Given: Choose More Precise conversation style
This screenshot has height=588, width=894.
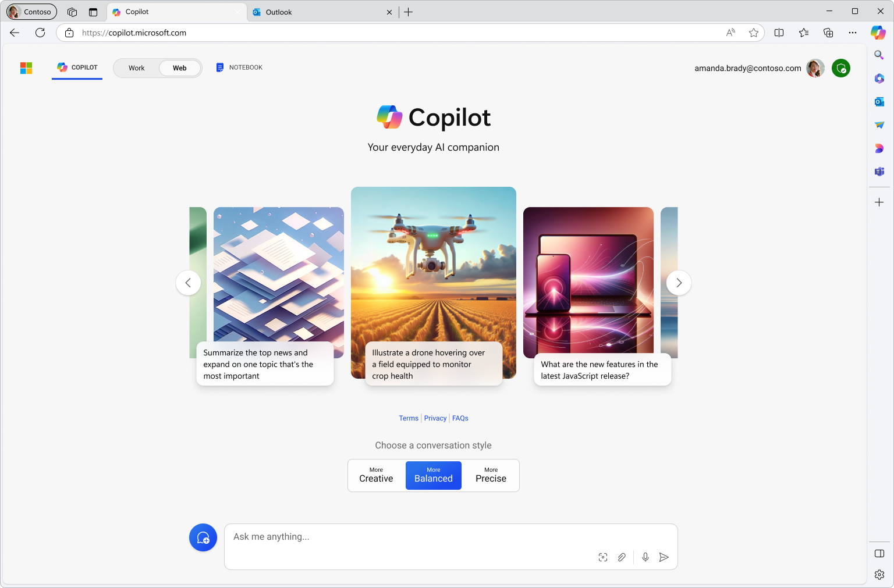Looking at the screenshot, I should [x=491, y=475].
